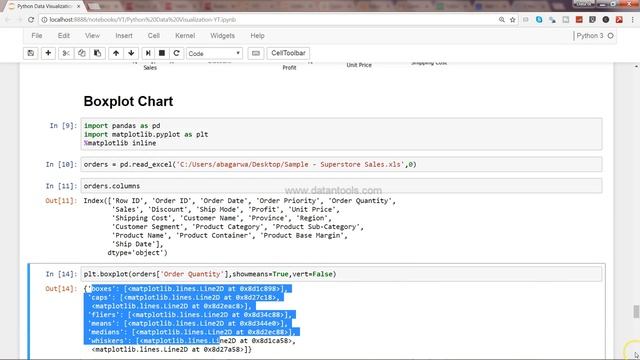The height and width of the screenshot is (360, 640).
Task: Click the vertical page scrollbar thumb
Action: pos(636,311)
